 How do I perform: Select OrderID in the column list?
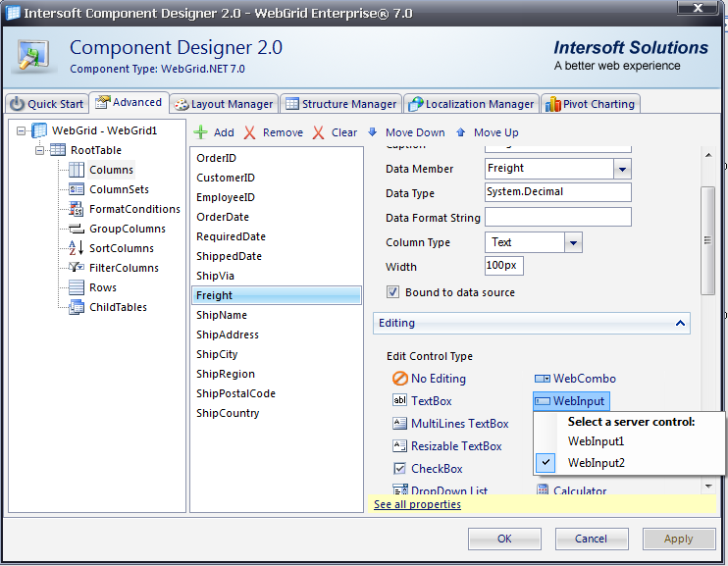click(277, 158)
